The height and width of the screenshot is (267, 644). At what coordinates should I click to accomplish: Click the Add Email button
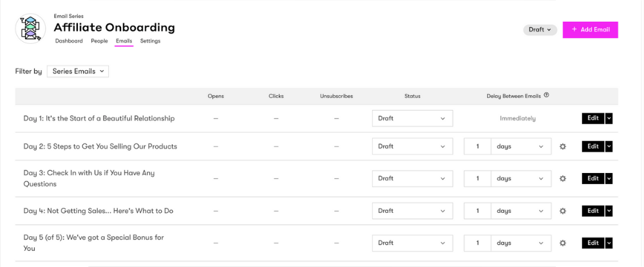coord(590,30)
